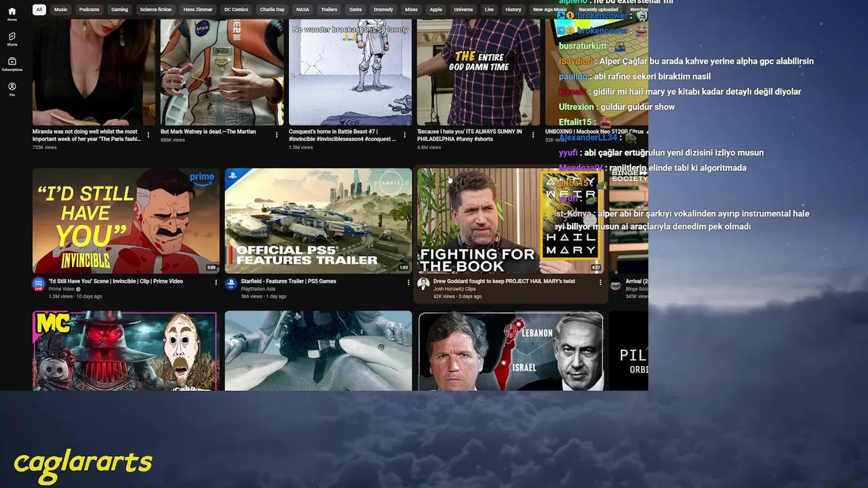Viewport: 868px width, 488px height.
Task: Select the Universe filter chip
Action: [463, 9]
